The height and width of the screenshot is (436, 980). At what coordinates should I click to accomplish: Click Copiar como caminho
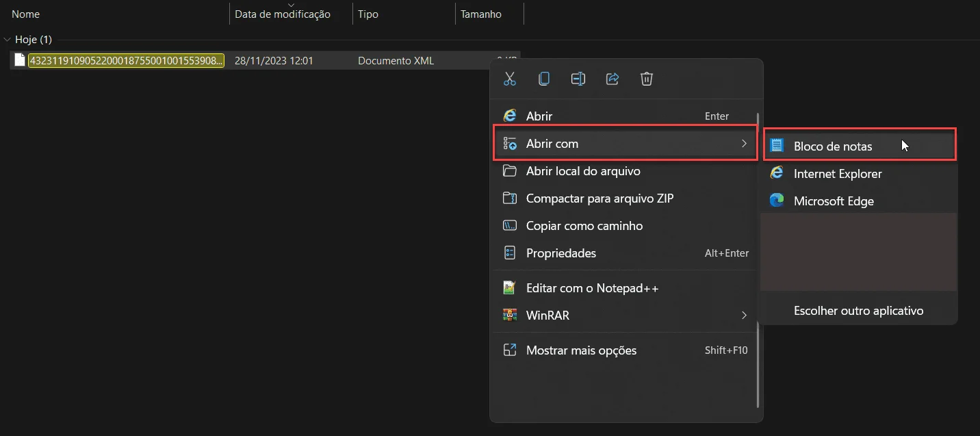click(x=584, y=226)
